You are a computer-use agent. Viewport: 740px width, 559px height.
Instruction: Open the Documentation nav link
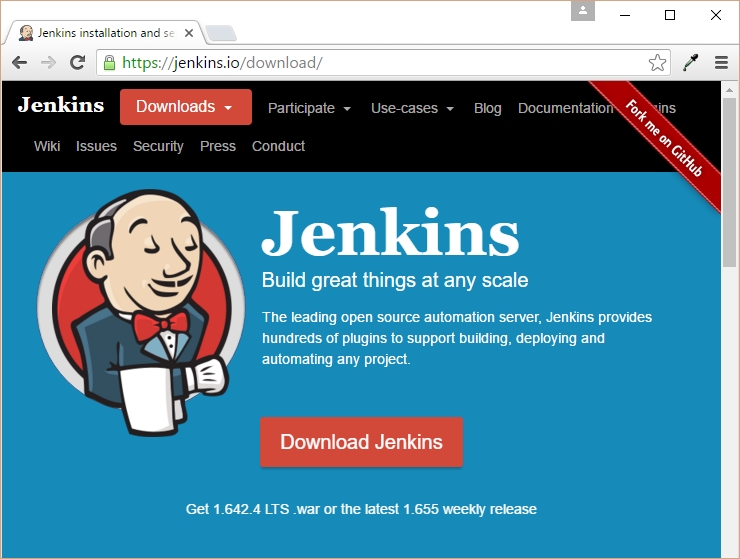point(565,108)
